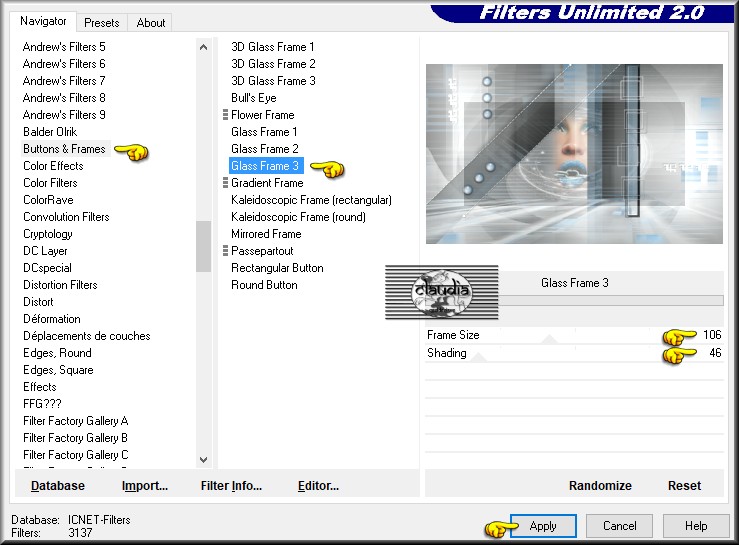The width and height of the screenshot is (739, 545).
Task: Choose Gradient Frame filter
Action: (x=267, y=182)
